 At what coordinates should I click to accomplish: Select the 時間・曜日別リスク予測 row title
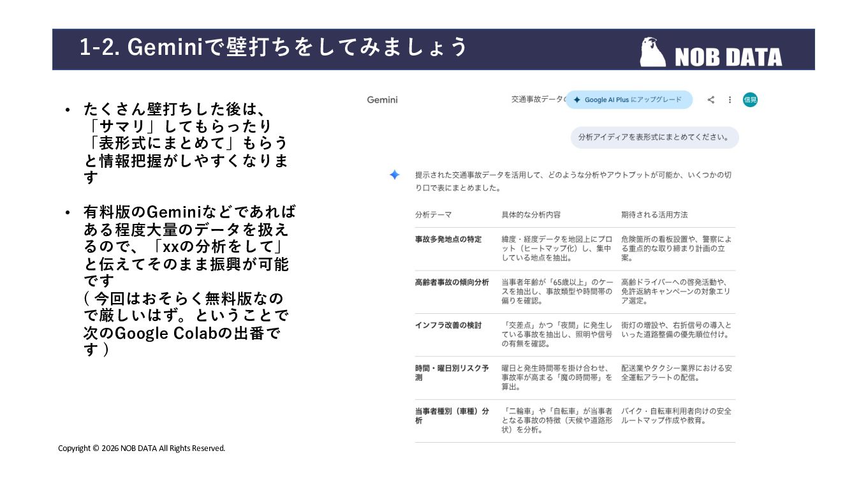[x=452, y=373]
